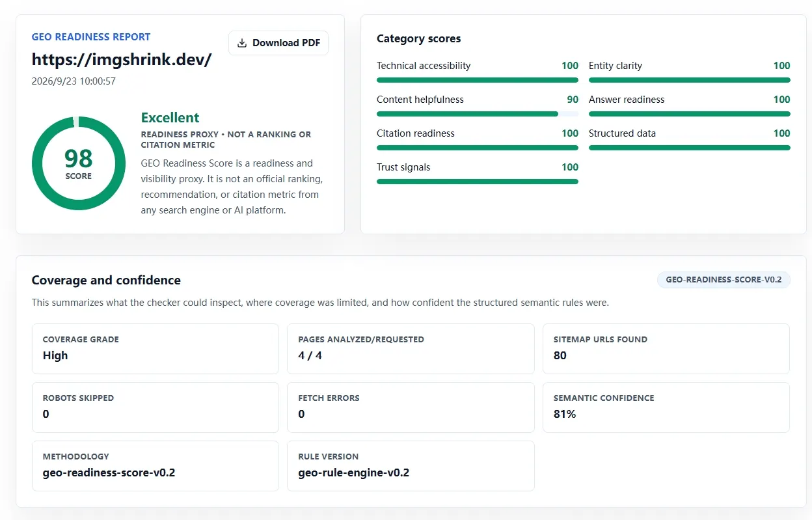Screen dimensions: 812x520
Task: Click the Methodology value geo-readiness-score-v0.2
Action: click(109, 472)
